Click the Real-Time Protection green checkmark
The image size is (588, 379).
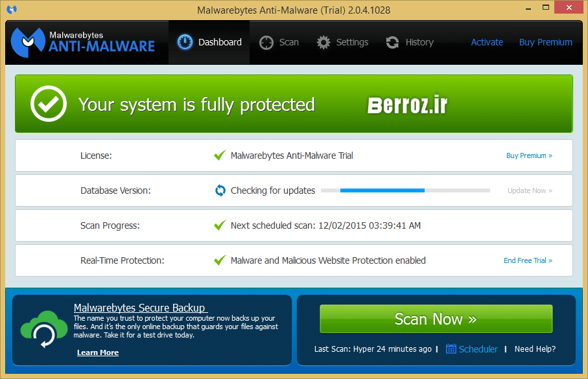pos(220,260)
